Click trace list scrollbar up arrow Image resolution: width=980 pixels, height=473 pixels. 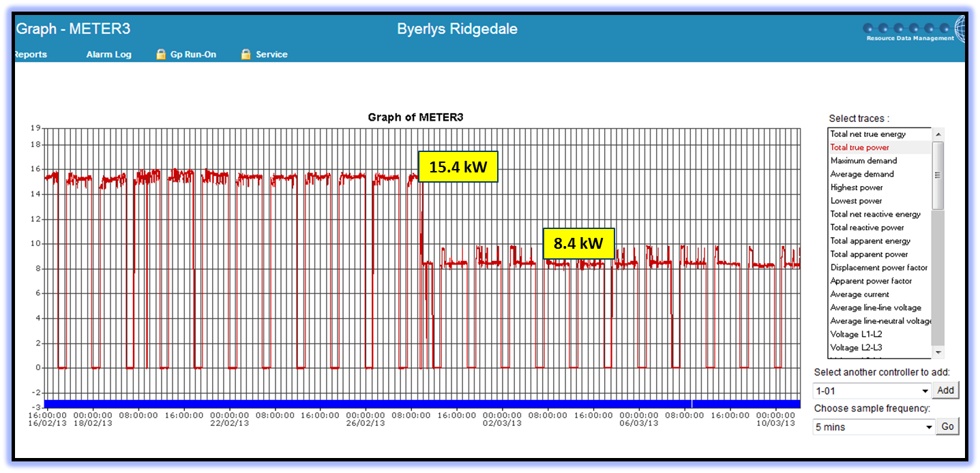tap(938, 134)
